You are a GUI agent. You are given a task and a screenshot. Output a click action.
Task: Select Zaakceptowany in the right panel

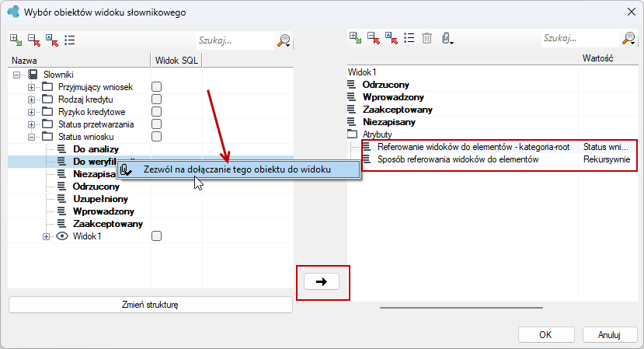pos(397,110)
